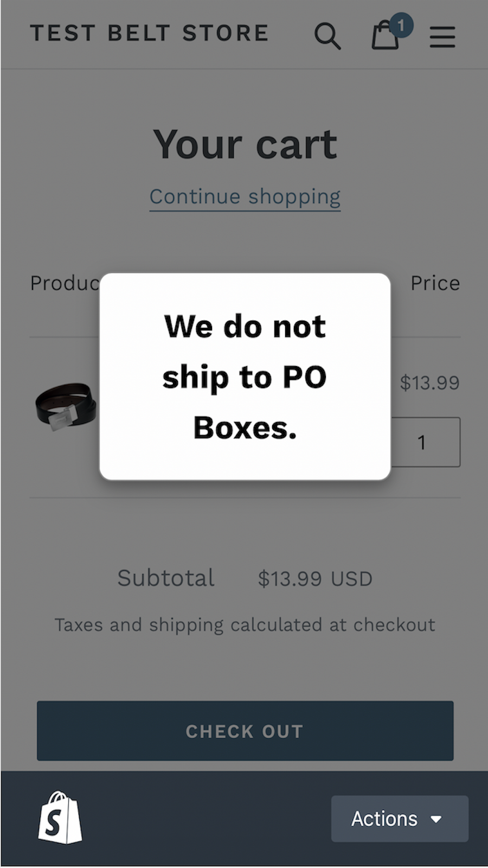This screenshot has width=488, height=868.
Task: Click the quantity input showing 1
Action: (422, 442)
